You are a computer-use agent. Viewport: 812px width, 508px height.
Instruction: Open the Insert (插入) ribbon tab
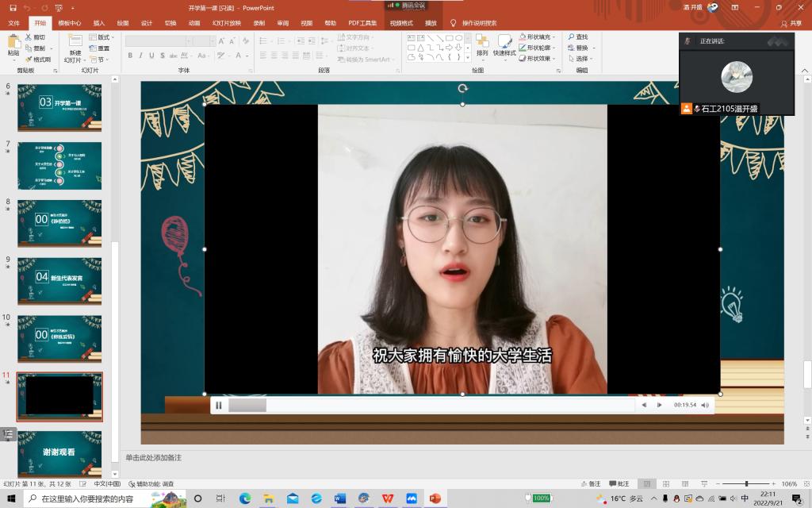point(98,23)
